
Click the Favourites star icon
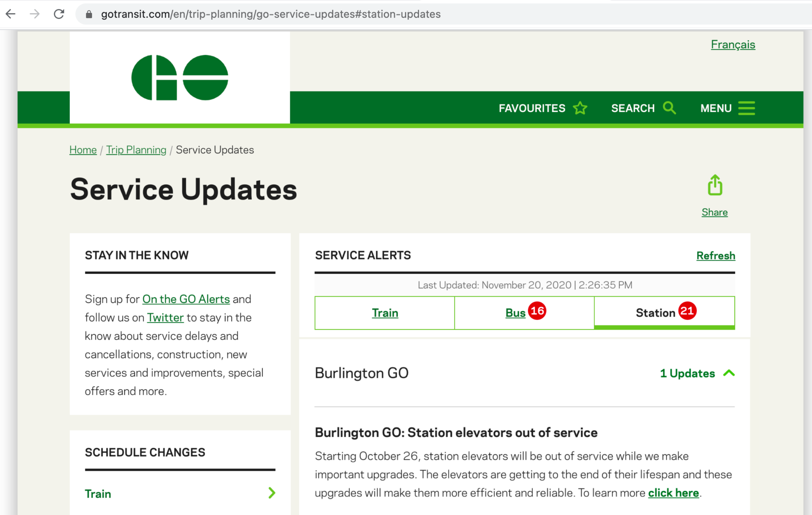click(x=580, y=108)
